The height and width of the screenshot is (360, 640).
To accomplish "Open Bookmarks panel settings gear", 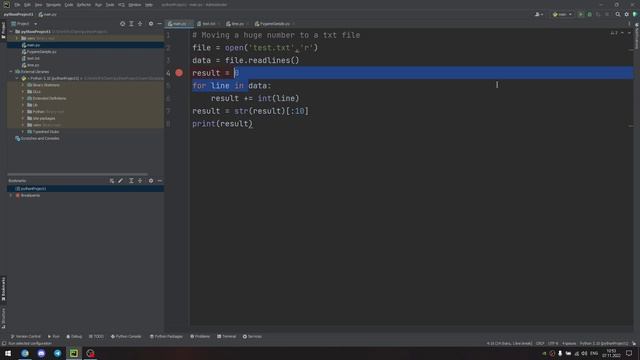I will tap(151, 181).
